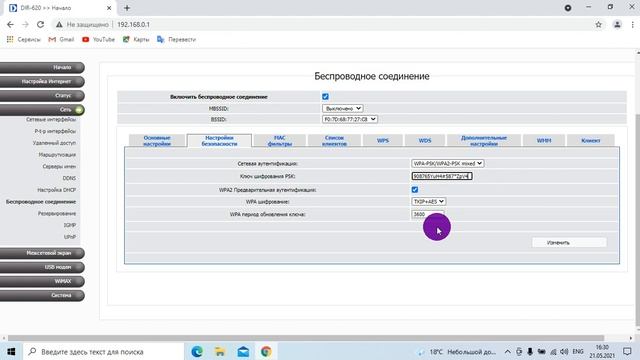The width and height of the screenshot is (640, 360).
Task: Click the address bar URL 192.168.0.1
Action: coord(133,24)
